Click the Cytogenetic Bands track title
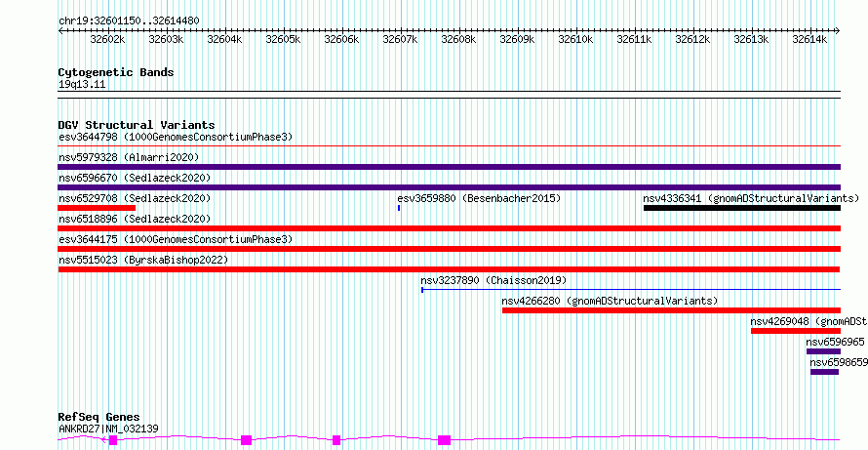868x450 pixels. pyautogui.click(x=116, y=72)
